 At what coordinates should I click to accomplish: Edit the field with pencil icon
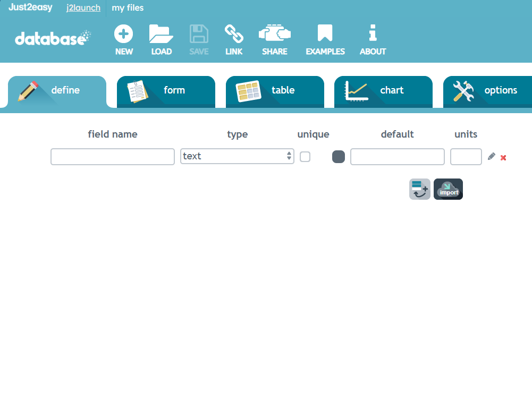[491, 156]
